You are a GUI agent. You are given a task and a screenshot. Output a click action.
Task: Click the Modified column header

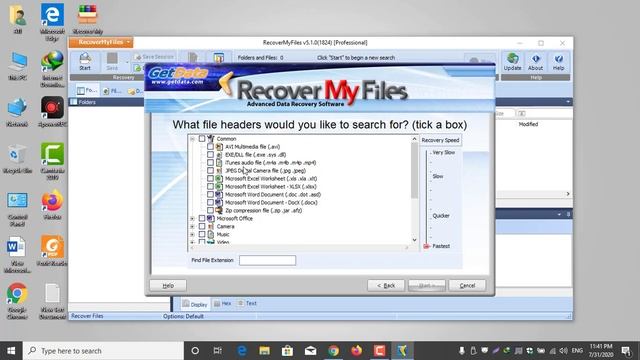coord(528,124)
